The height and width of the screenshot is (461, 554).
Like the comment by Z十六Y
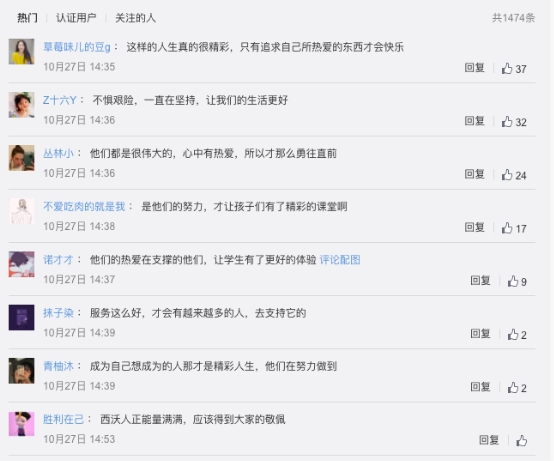coord(514,122)
